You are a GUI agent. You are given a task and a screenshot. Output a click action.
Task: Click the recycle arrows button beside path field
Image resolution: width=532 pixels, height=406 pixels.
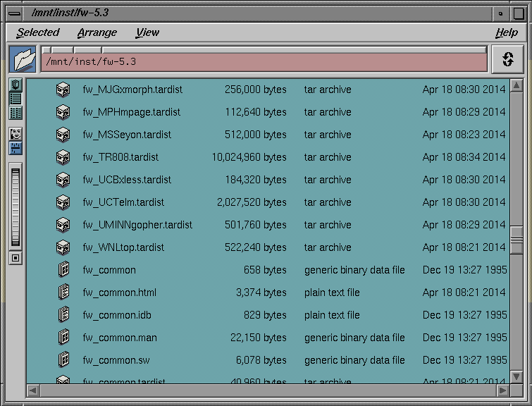[x=507, y=59]
